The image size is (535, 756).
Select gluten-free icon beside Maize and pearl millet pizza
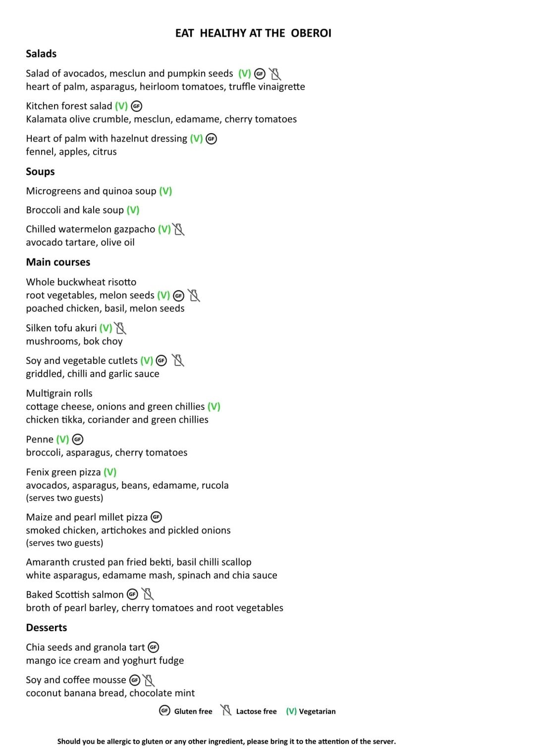pyautogui.click(x=157, y=517)
